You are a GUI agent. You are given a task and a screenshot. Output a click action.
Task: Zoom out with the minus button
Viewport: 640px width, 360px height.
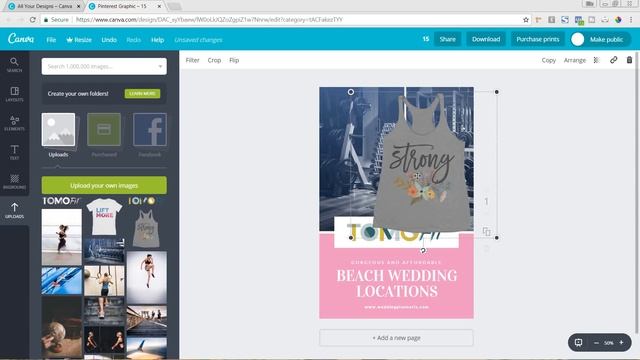coord(596,343)
